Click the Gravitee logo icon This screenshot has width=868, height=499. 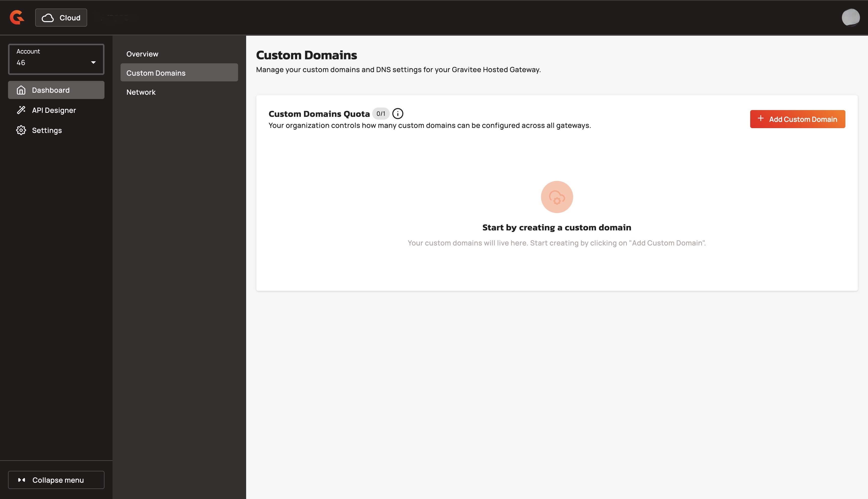pos(17,18)
